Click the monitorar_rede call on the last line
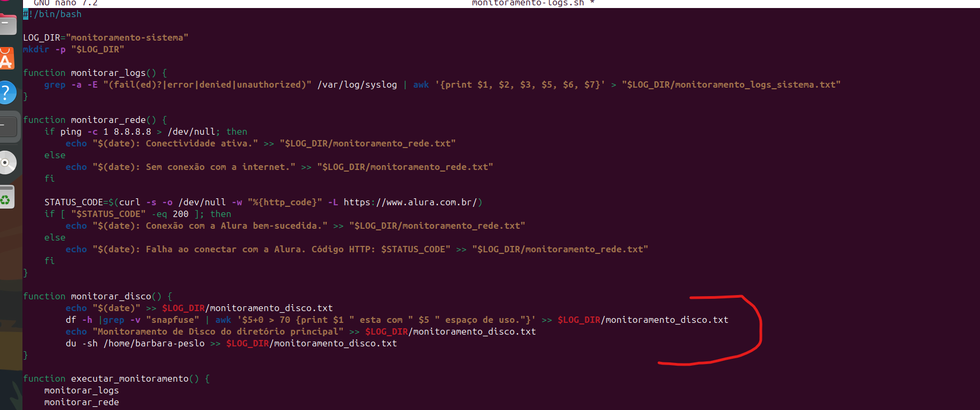The width and height of the screenshot is (980, 410). point(82,402)
